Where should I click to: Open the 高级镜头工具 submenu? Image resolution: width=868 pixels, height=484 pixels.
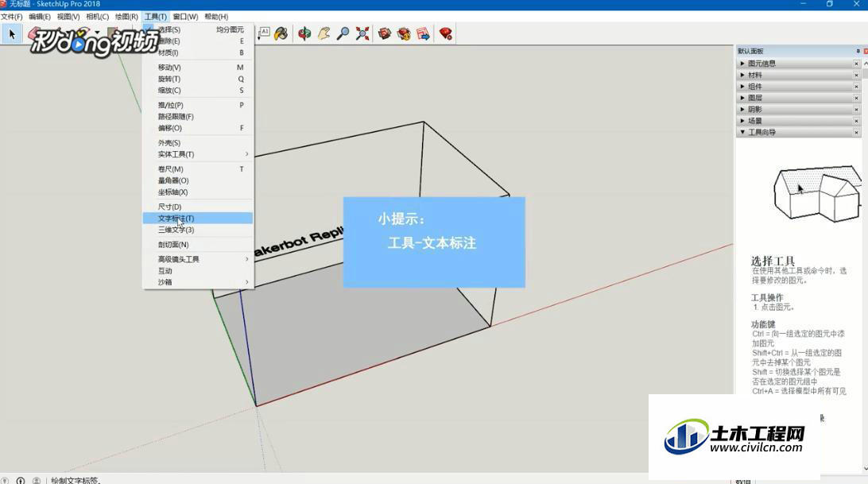tap(198, 259)
